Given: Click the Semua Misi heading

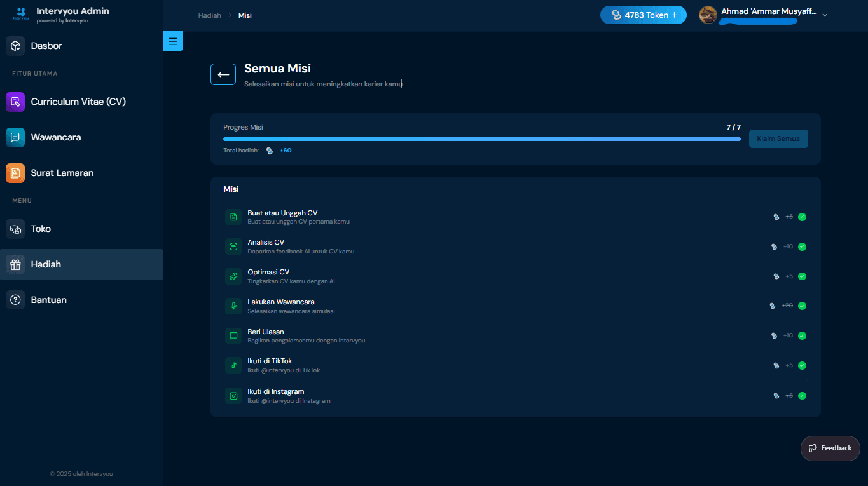Looking at the screenshot, I should (277, 69).
